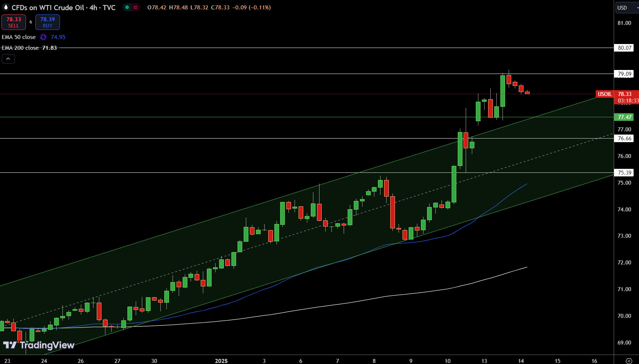This screenshot has width=639, height=364.
Task: Click the oil drop symbol logo
Action: coord(5,7)
